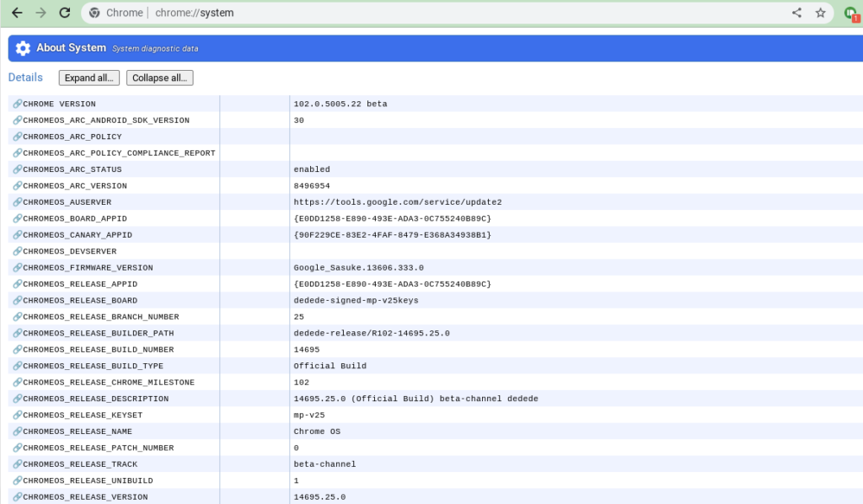863x504 pixels.
Task: Click anchor icon for CHROMEOS_RELEASE_NAME
Action: coord(18,432)
